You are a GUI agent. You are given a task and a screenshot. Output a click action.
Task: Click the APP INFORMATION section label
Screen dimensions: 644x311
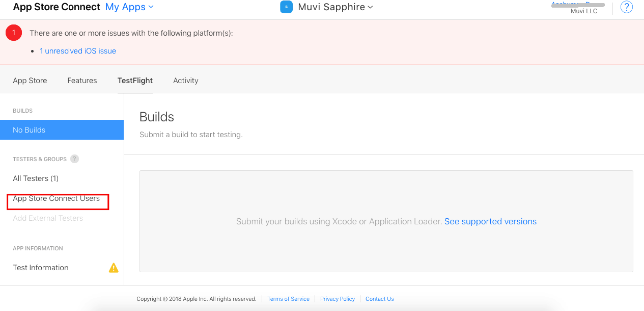coord(38,248)
